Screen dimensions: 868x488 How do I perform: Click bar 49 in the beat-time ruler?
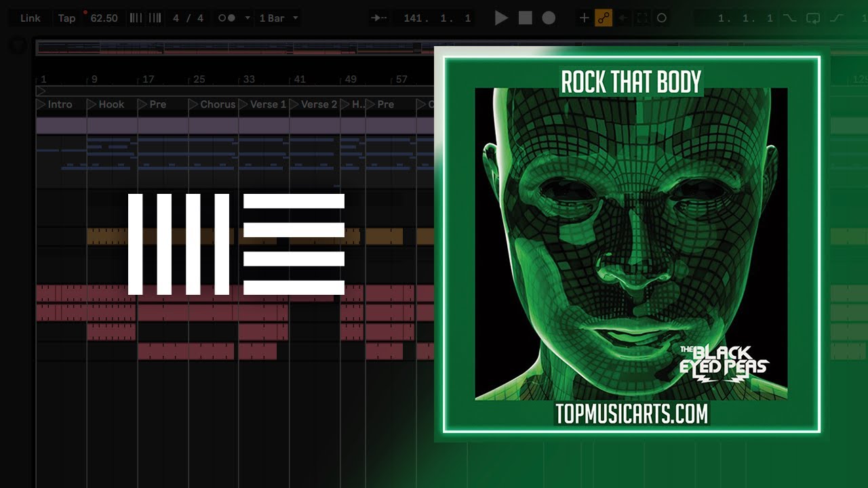point(351,79)
